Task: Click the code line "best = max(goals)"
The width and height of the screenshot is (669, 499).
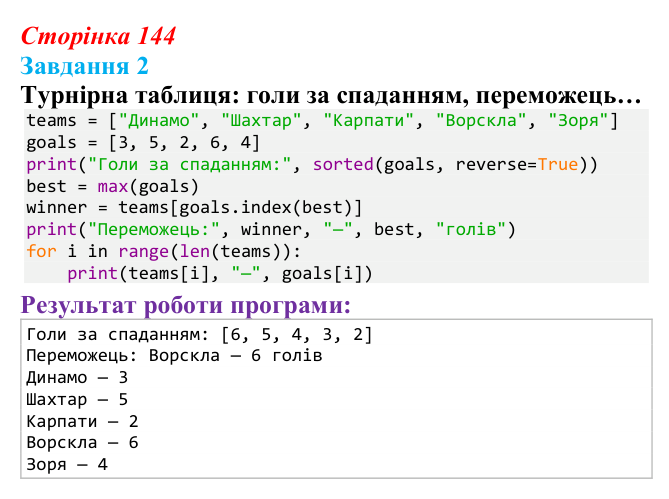Action: coord(113,187)
